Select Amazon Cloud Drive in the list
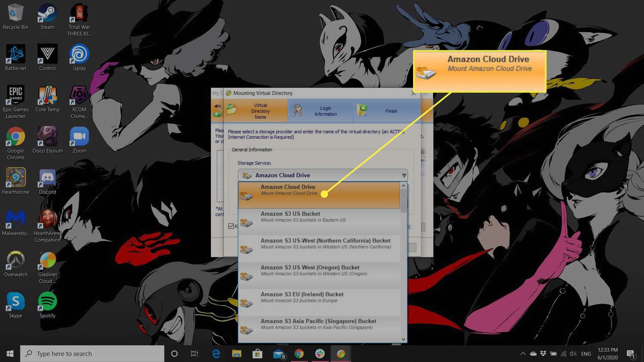 coord(319,195)
